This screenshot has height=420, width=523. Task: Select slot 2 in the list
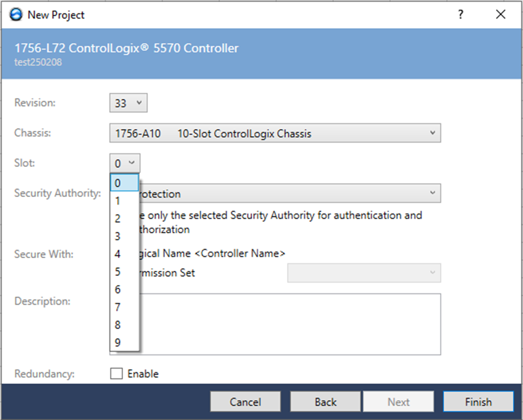pyautogui.click(x=125, y=218)
